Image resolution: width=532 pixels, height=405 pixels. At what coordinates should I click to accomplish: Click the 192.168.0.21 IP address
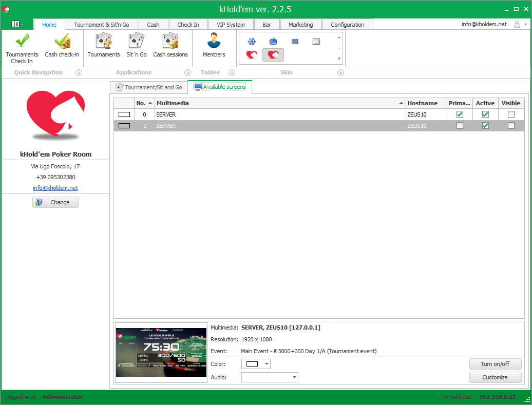(x=498, y=396)
